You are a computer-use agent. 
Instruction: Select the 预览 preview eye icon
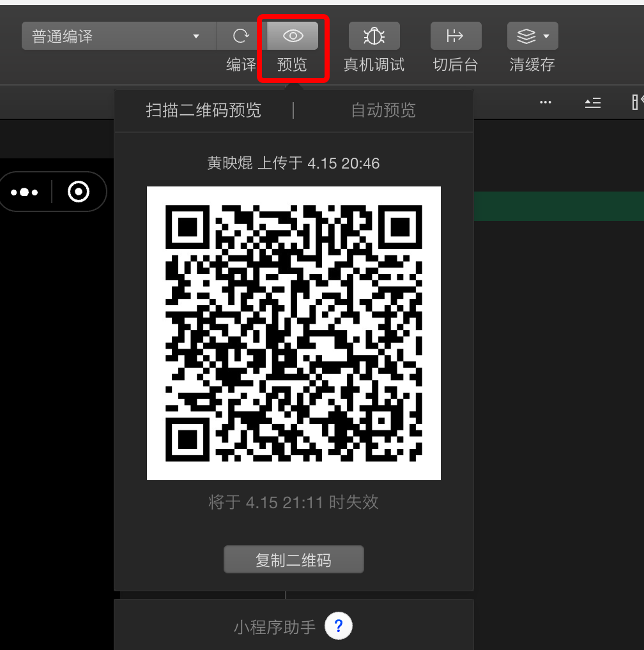point(291,36)
